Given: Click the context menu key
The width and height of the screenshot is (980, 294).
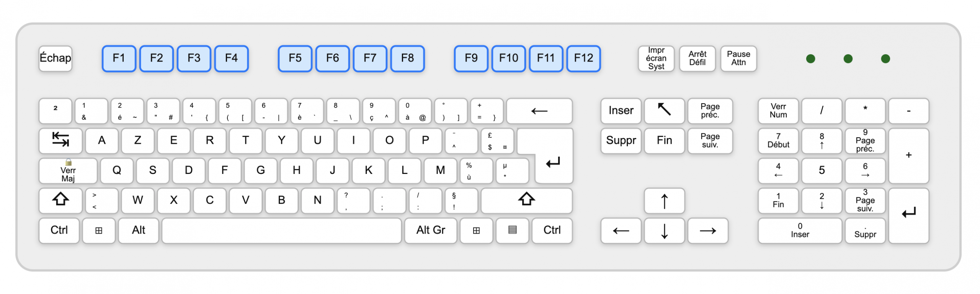Looking at the screenshot, I should point(512,231).
